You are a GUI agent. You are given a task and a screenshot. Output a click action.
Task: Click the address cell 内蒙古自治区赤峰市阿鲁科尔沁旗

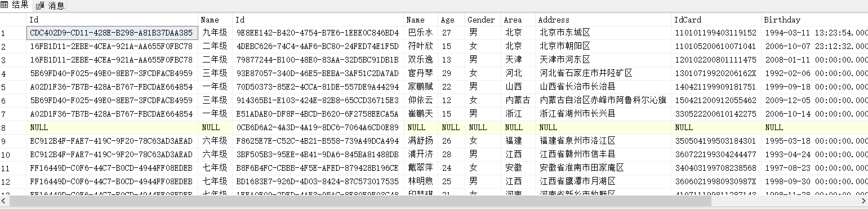tap(603, 101)
